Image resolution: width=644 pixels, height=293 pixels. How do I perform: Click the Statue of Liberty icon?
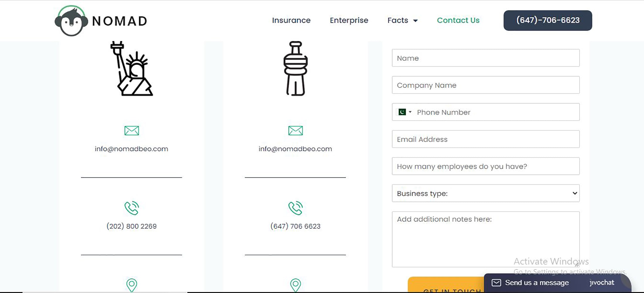coord(131,69)
